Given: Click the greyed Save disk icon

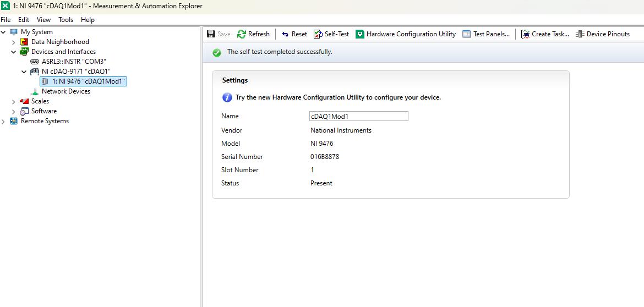Looking at the screenshot, I should 211,34.
